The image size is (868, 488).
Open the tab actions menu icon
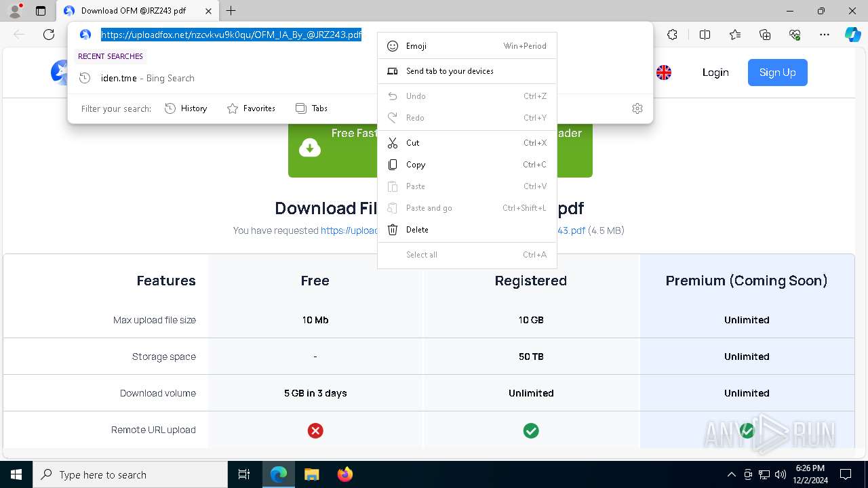click(x=41, y=11)
